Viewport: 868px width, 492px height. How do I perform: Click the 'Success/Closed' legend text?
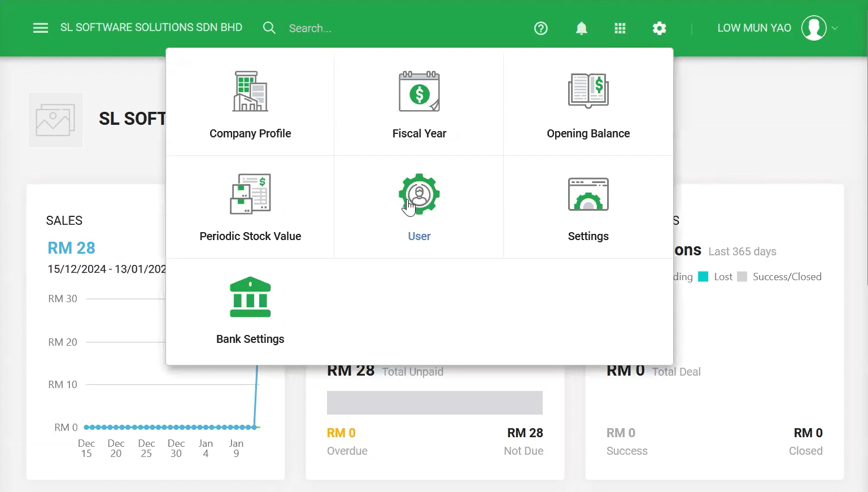787,277
